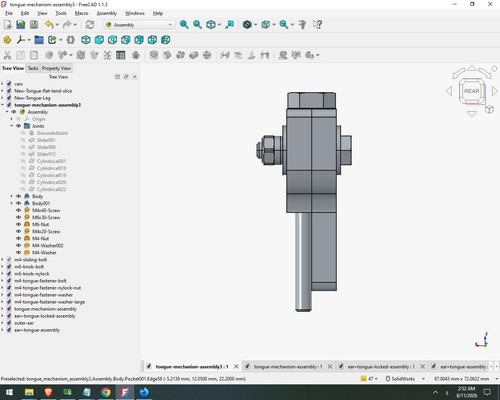Open the Macro menu
This screenshot has height=400, width=500.
coord(81,13)
